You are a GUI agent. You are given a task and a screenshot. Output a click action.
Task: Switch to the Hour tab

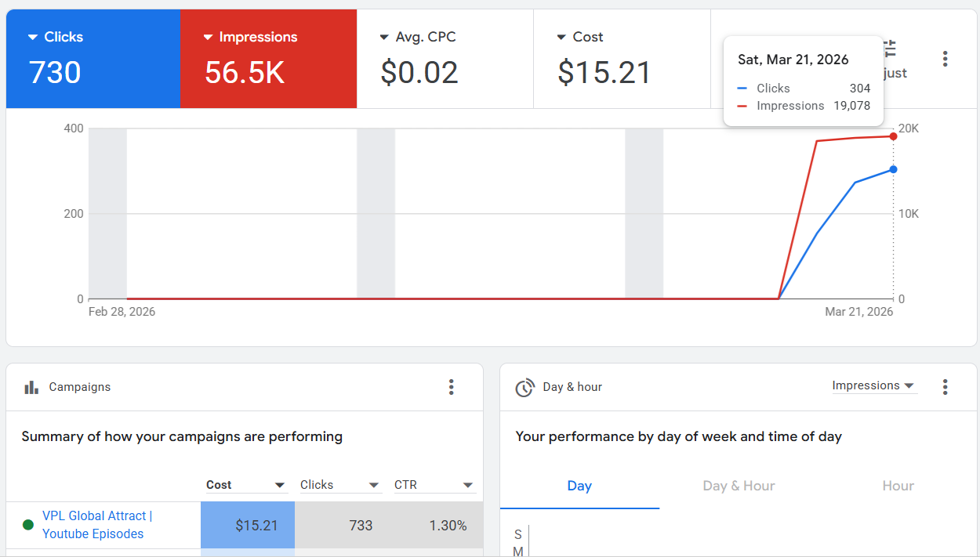[897, 486]
